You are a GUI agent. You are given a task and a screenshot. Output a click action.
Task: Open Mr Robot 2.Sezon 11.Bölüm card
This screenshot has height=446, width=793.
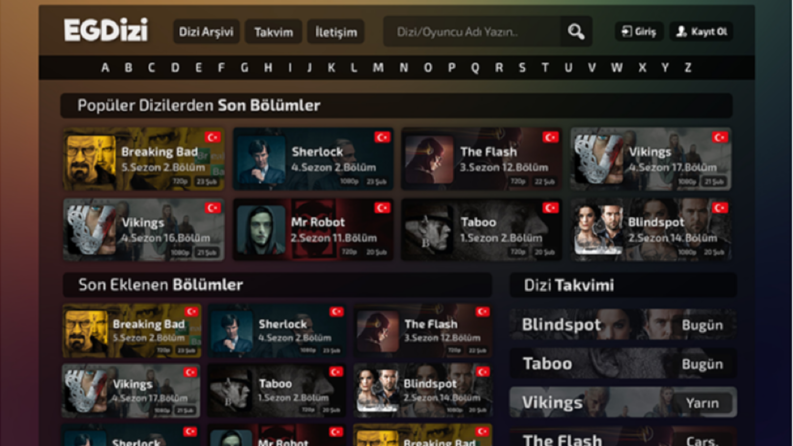pos(313,230)
